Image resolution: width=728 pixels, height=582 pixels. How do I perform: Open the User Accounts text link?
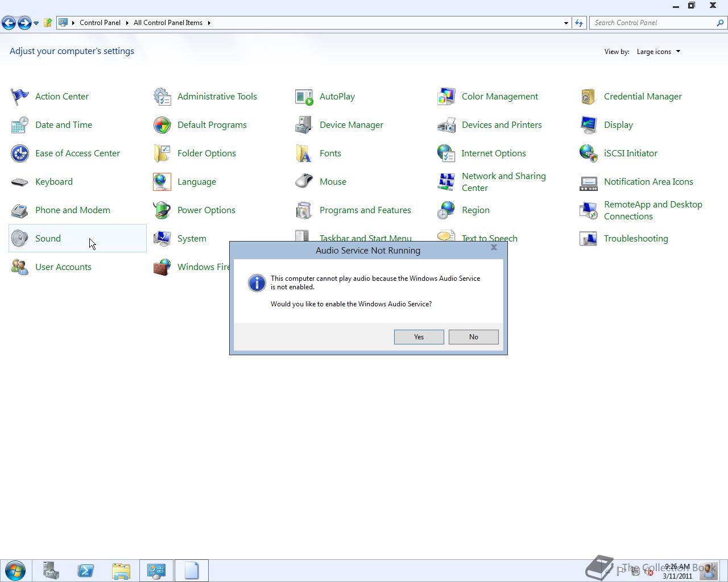click(x=63, y=267)
